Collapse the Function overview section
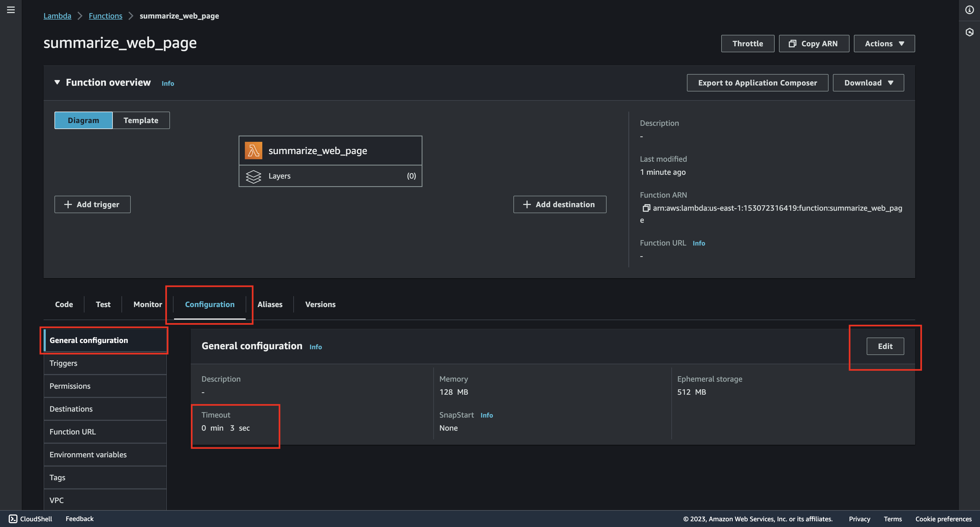980x527 pixels. click(x=57, y=82)
